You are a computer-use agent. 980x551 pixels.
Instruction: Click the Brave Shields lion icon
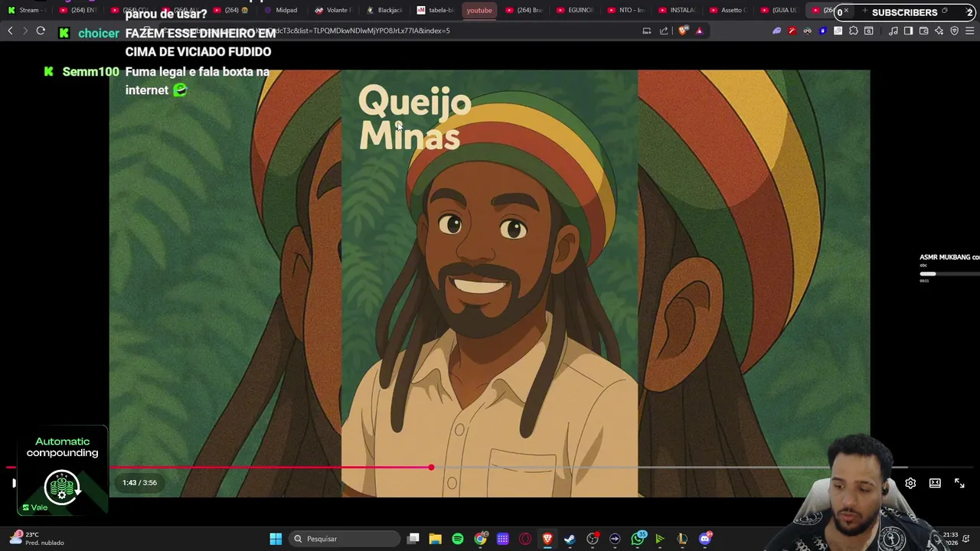point(683,31)
